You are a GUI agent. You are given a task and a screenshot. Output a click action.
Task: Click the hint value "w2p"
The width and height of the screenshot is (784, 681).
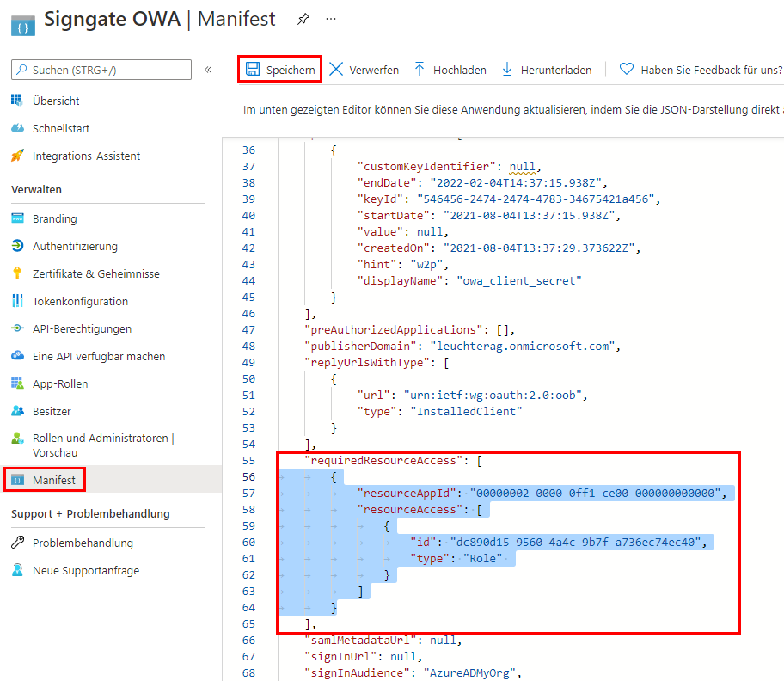pyautogui.click(x=426, y=265)
